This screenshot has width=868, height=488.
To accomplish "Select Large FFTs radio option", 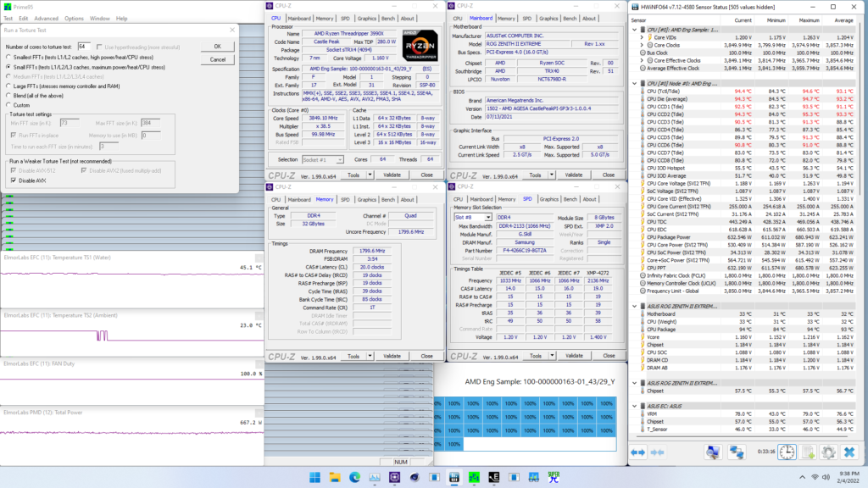I will click(x=8, y=86).
